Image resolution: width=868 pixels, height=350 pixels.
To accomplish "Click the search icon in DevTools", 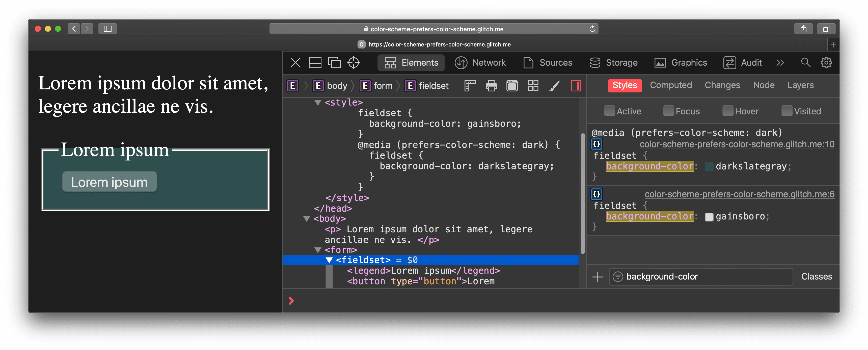I will 804,63.
